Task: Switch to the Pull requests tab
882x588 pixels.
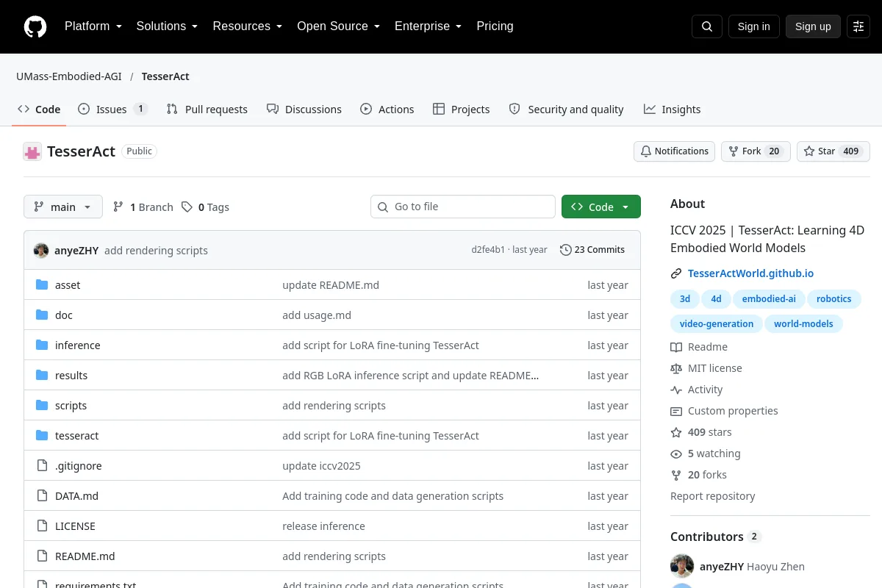Action: [x=207, y=110]
